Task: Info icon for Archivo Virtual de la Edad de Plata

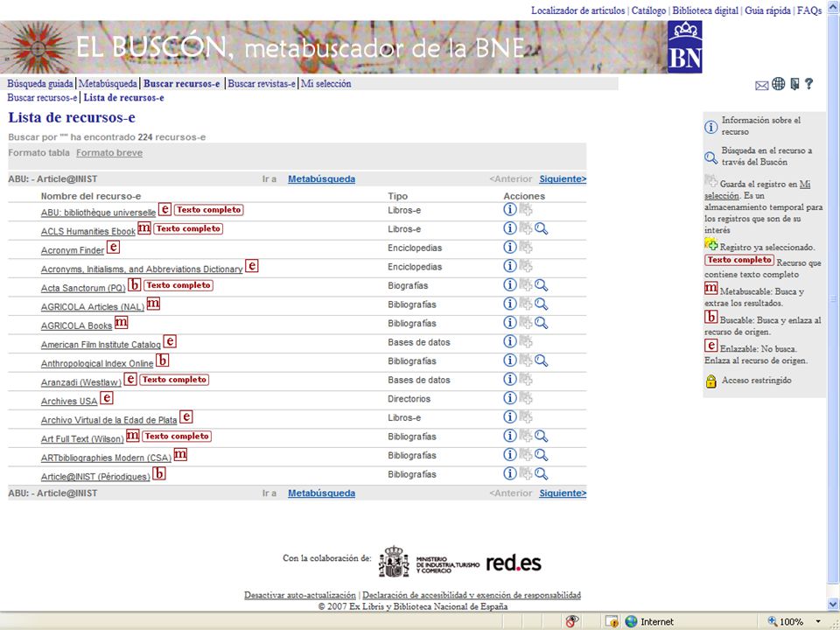Action: [509, 416]
